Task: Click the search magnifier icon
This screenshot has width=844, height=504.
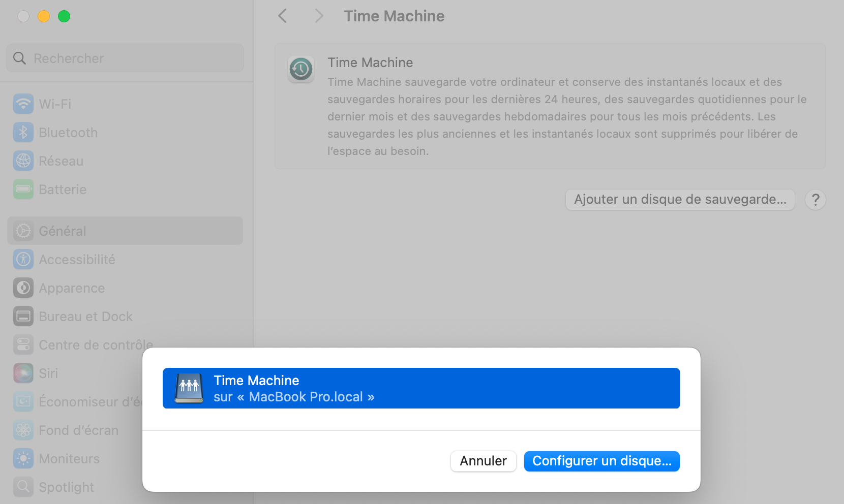Action: coord(19,58)
